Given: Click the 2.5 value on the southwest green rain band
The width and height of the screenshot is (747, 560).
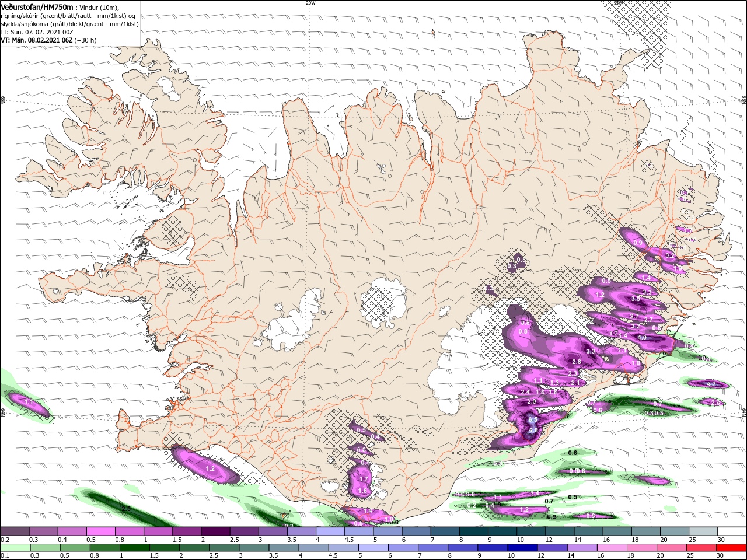Looking at the screenshot, I should (125, 509).
